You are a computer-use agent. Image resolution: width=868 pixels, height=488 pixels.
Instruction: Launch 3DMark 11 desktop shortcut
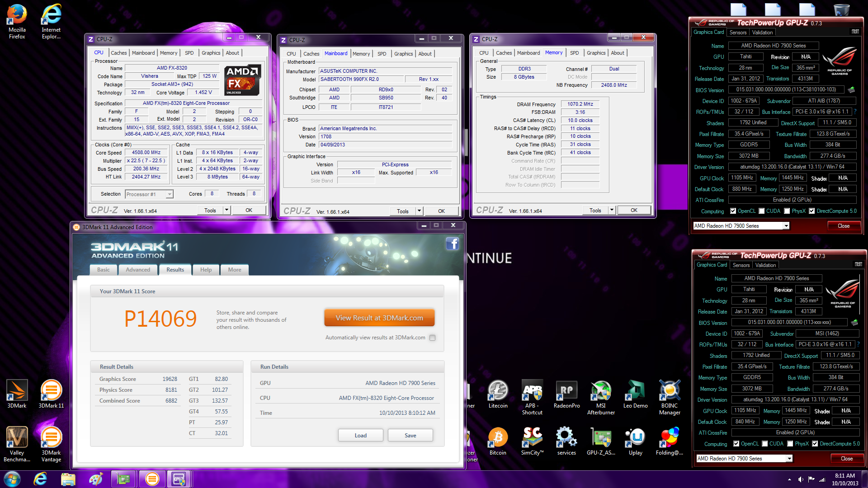coord(51,393)
